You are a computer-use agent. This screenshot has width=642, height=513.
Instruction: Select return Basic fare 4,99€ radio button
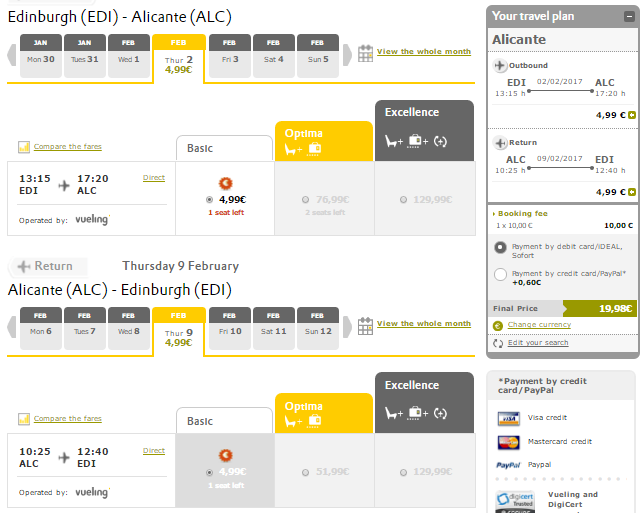pos(210,472)
